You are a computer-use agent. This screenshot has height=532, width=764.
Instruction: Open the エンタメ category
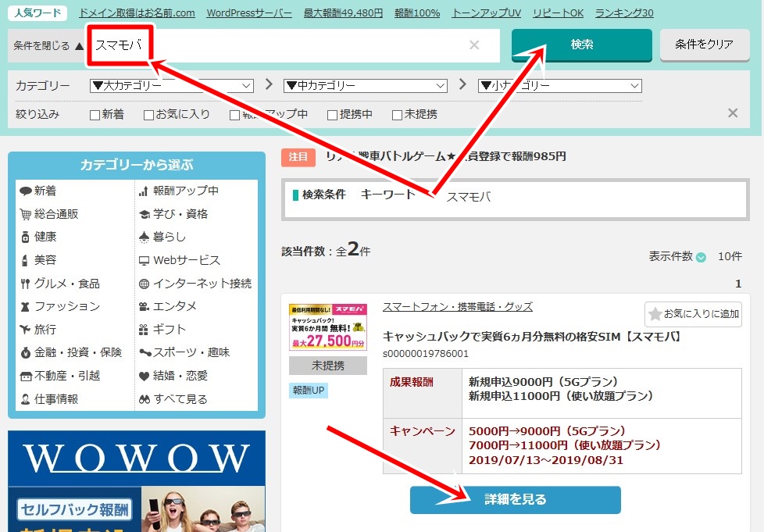pos(174,306)
